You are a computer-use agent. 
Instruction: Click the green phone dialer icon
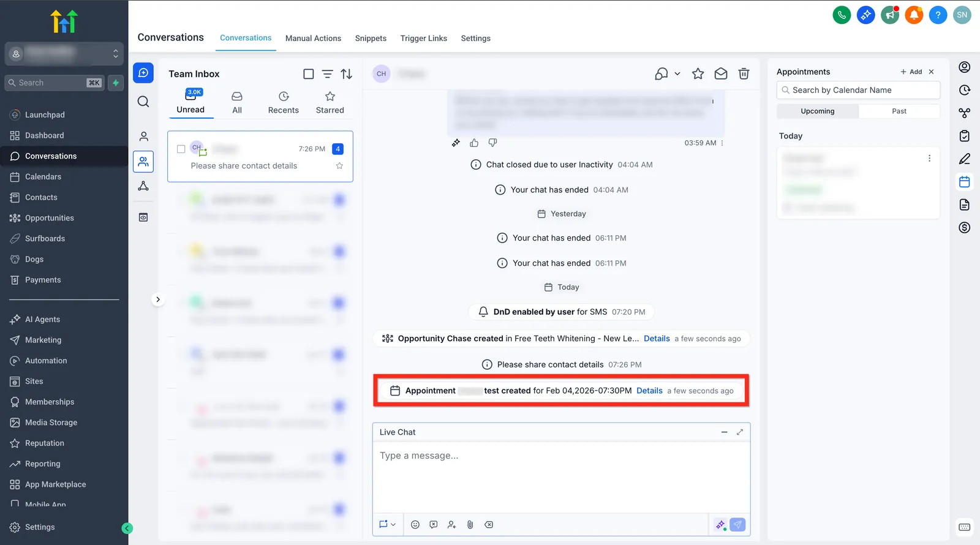[x=842, y=15]
